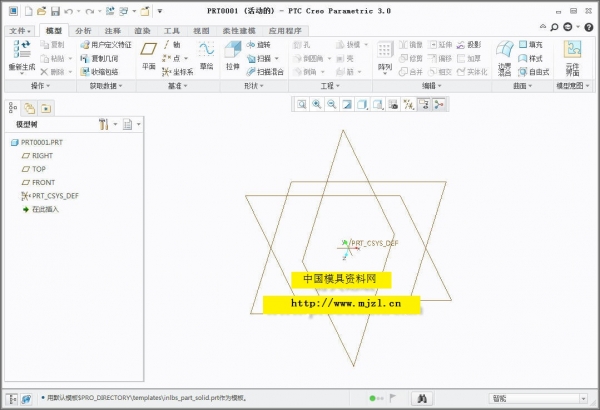Click the New file icon in quick access toolbar
The image size is (600, 410).
29,11
